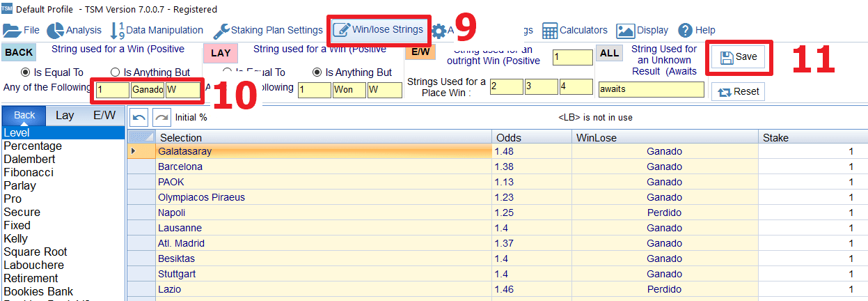Click the ALL label button
868x301 pixels.
609,52
